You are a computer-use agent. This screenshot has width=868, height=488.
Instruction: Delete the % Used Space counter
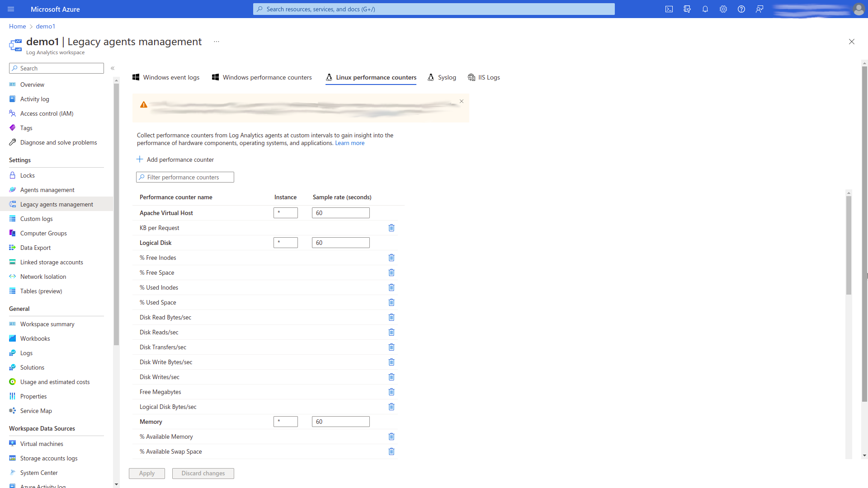tap(392, 302)
